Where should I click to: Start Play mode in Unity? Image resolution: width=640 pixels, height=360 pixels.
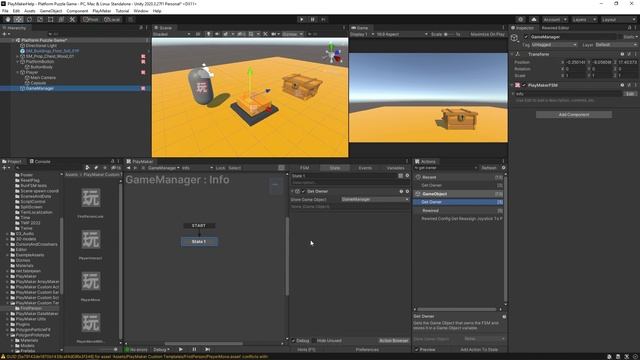point(302,19)
